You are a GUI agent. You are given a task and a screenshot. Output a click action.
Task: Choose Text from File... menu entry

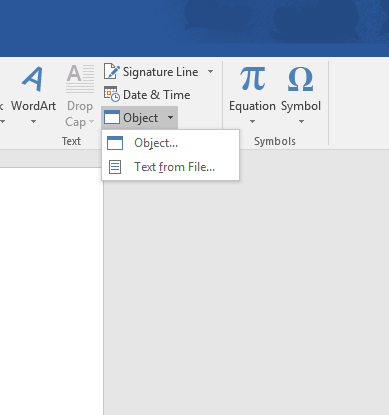(x=170, y=167)
